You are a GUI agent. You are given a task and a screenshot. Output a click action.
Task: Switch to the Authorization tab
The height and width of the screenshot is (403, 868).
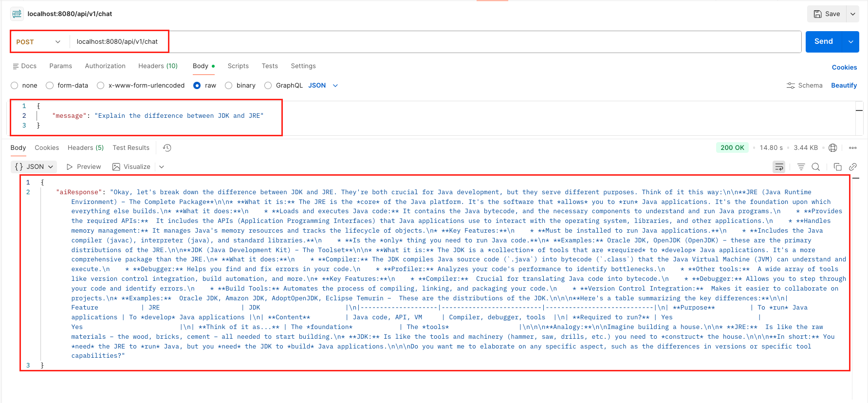tap(105, 66)
